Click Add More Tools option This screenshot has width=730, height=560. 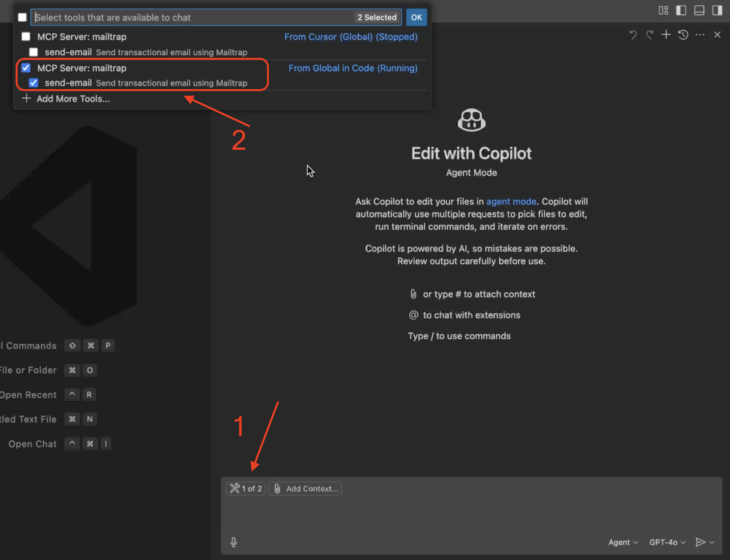[73, 99]
